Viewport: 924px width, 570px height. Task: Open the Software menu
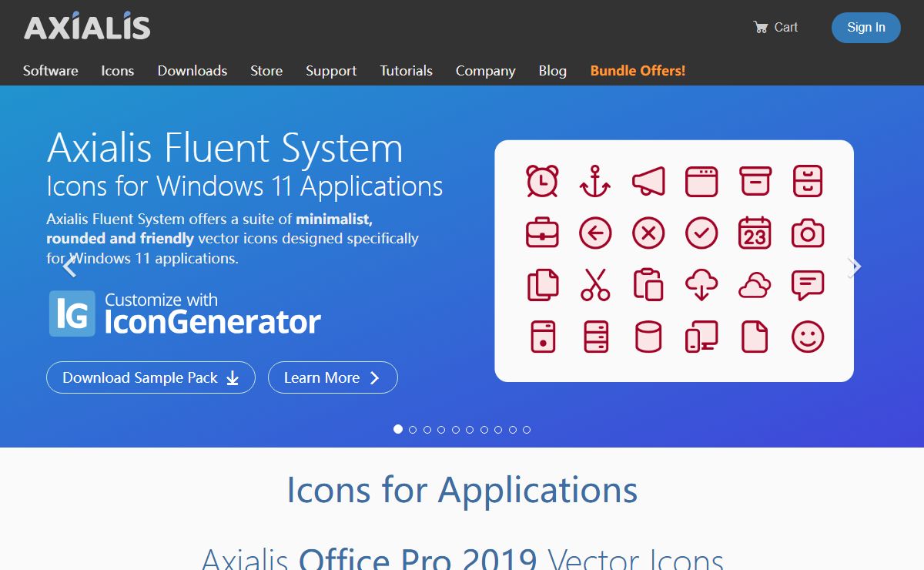[51, 71]
